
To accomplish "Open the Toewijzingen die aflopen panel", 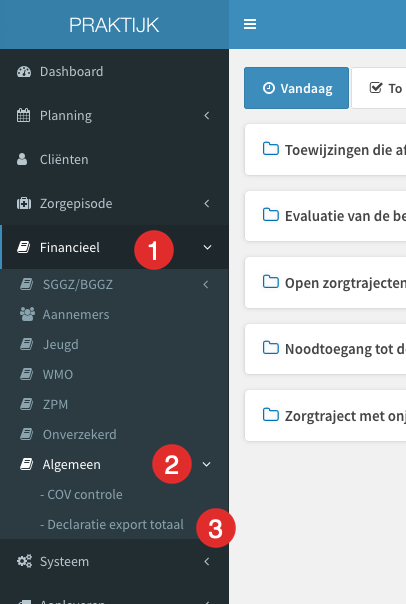I will point(325,150).
